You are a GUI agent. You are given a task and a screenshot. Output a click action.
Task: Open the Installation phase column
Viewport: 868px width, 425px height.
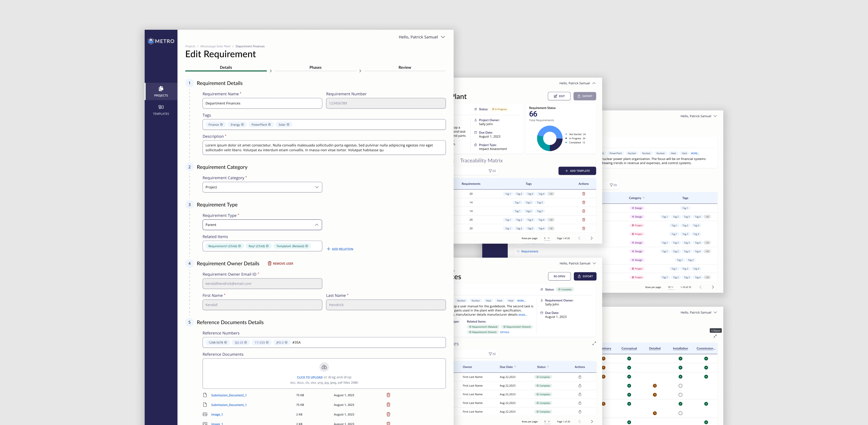pos(680,348)
